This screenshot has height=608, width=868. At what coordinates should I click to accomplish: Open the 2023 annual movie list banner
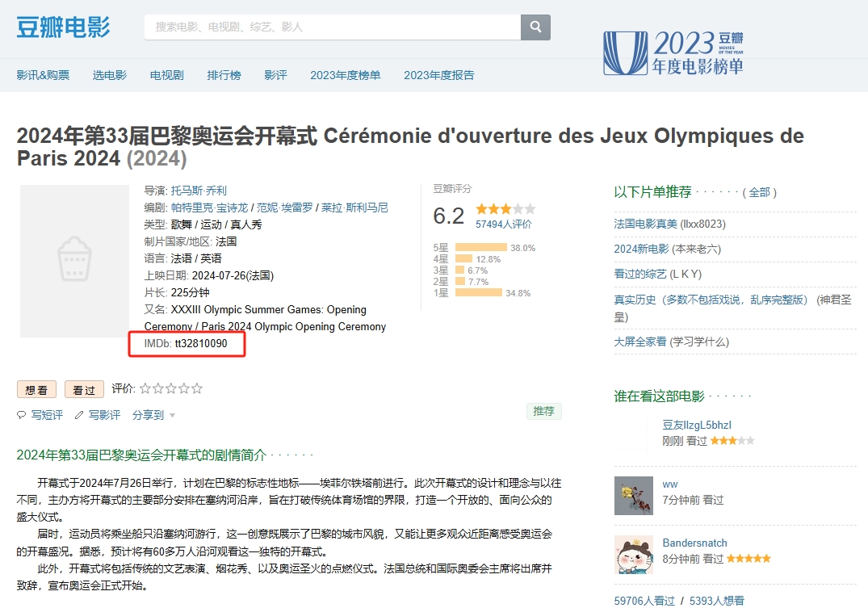click(674, 52)
